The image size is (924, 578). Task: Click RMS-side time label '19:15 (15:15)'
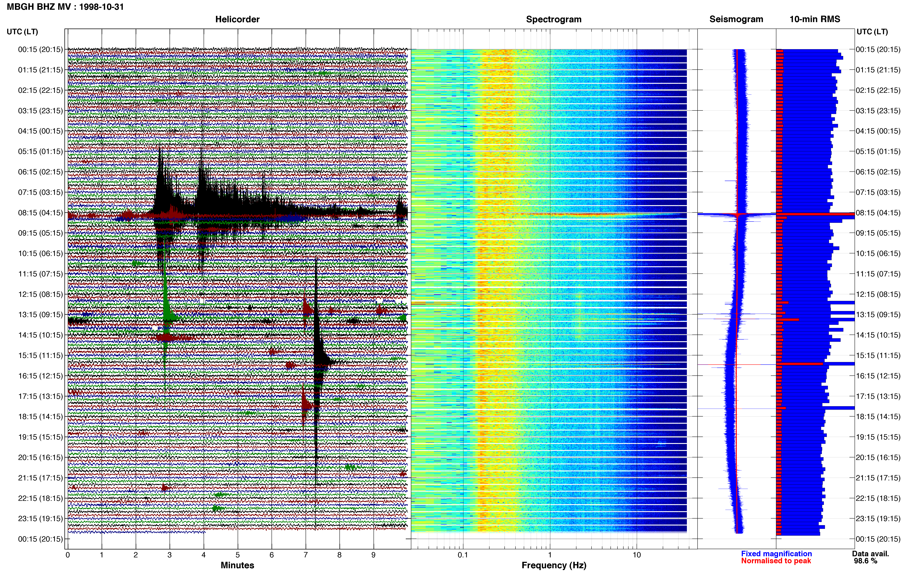tap(878, 437)
